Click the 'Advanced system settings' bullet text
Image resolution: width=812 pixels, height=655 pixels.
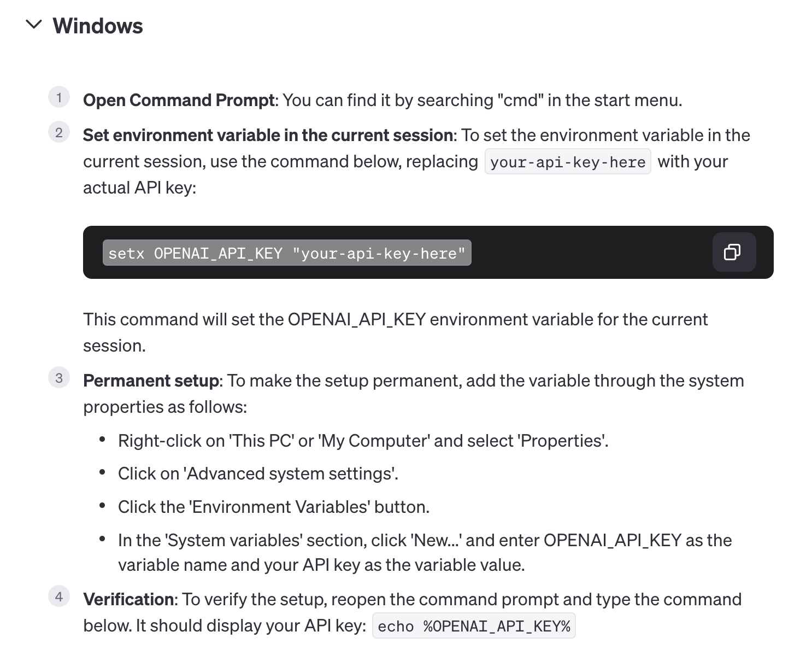click(258, 473)
